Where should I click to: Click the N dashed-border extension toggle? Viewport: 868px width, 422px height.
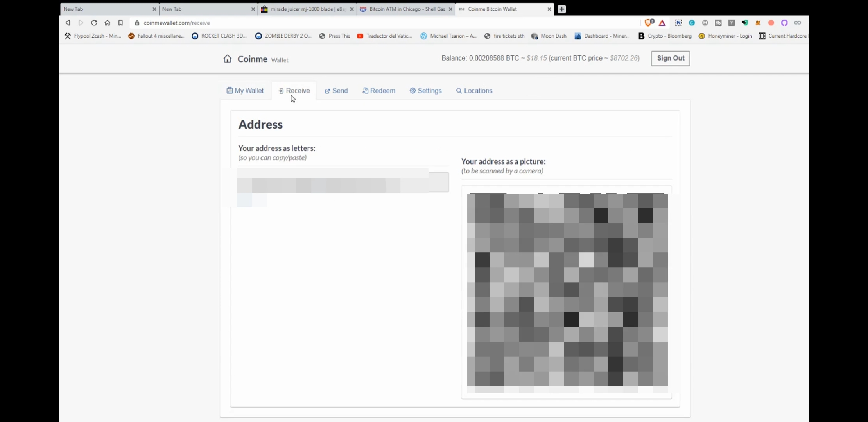tap(678, 23)
